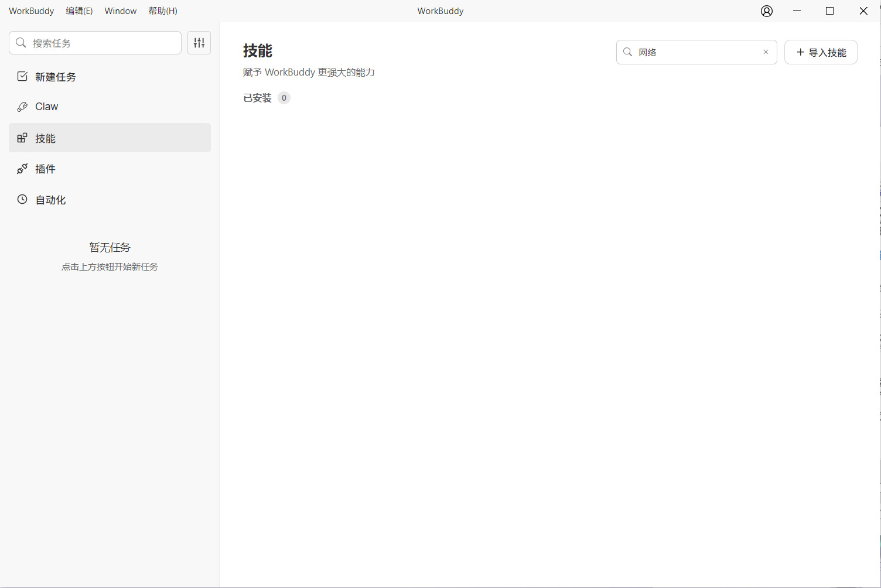881x588 pixels.
Task: Open the WorkBuddy menu in menu bar
Action: click(32, 11)
